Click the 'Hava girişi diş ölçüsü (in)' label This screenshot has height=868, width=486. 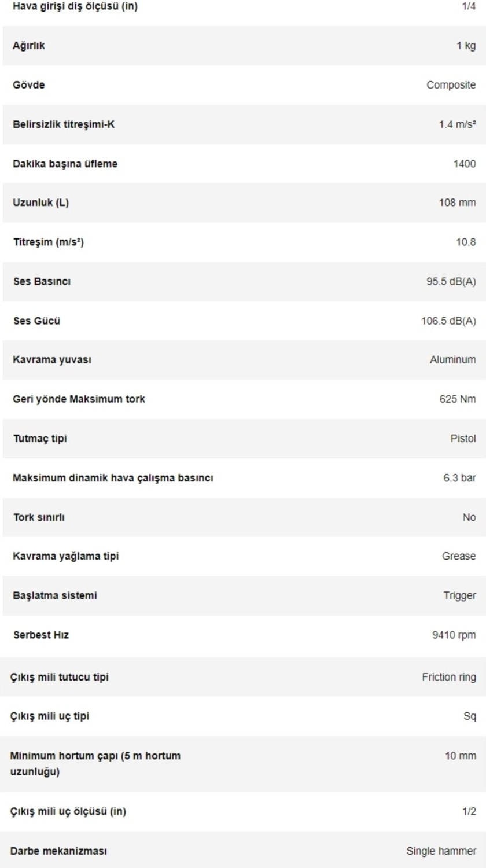pyautogui.click(x=75, y=7)
